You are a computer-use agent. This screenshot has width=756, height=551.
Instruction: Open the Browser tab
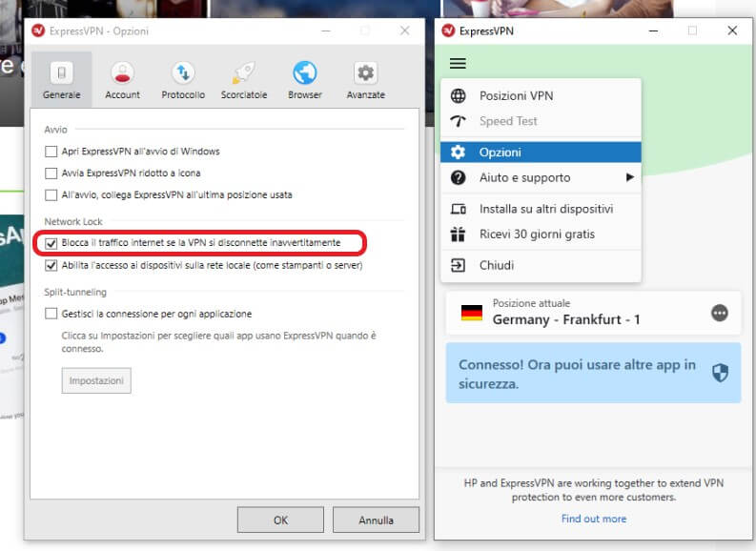click(x=305, y=79)
